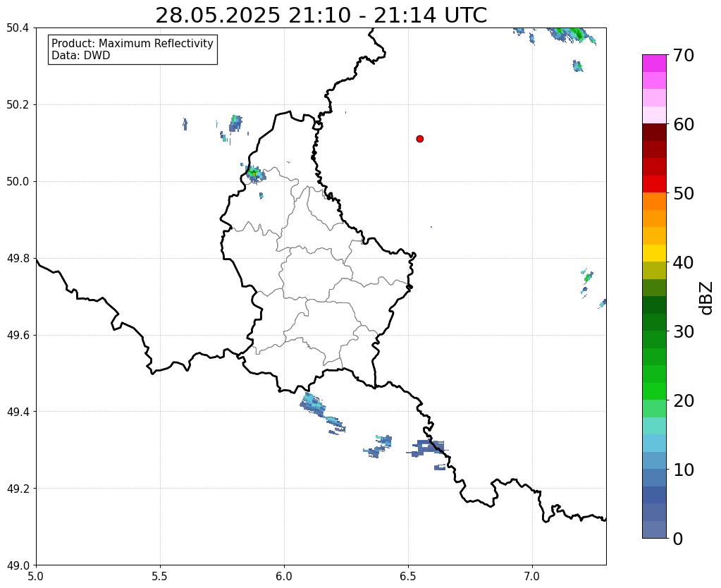Screen dimensions: 721x588
Task: Click the colorbar tick label 10
Action: tap(684, 470)
